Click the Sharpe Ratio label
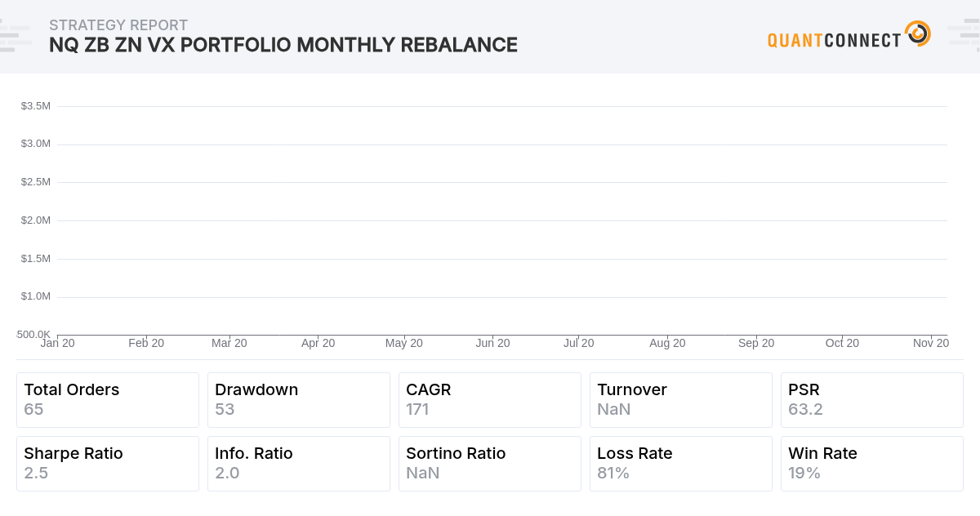The image size is (980, 516). tap(73, 453)
